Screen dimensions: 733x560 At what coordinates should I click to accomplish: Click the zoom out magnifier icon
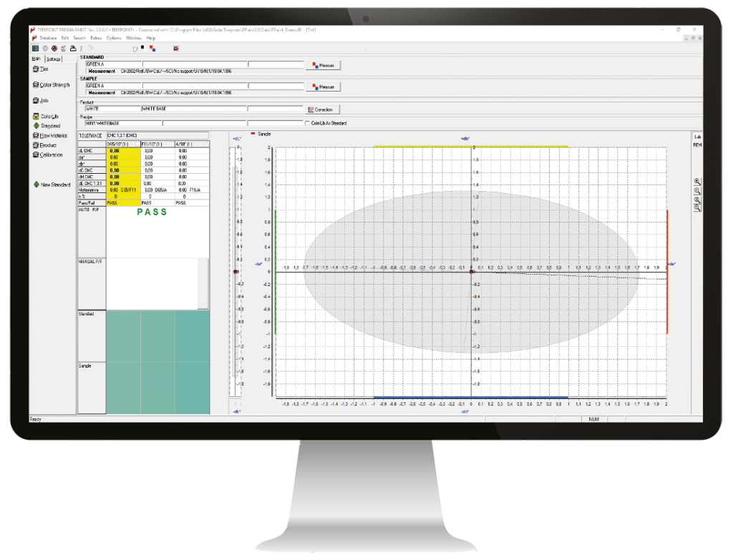697,191
